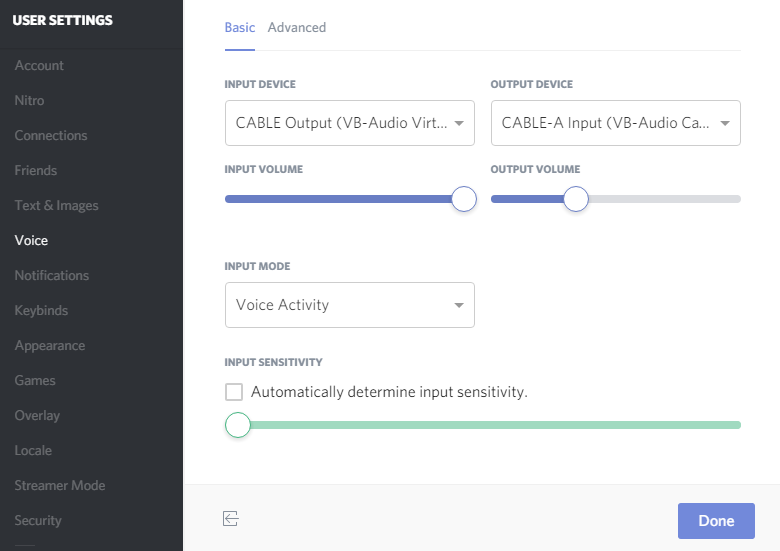Click the Input Volume slider handle
The height and width of the screenshot is (551, 780).
464,199
